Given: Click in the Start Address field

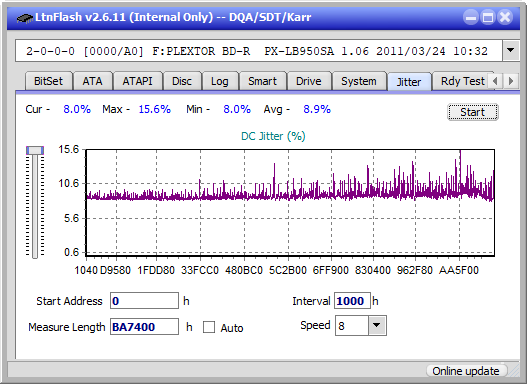Looking at the screenshot, I should click(x=145, y=300).
